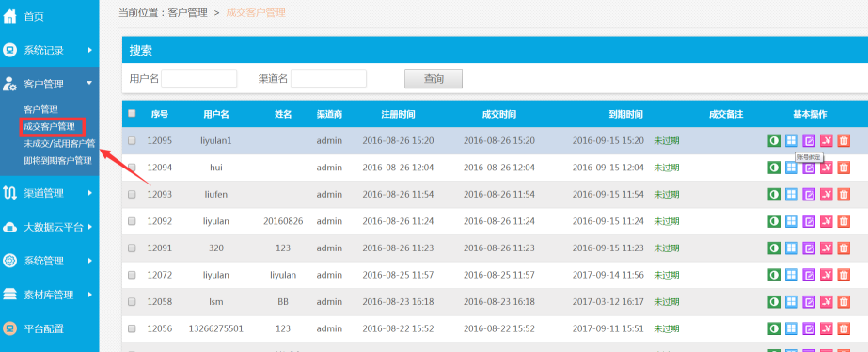Check the checkbox for row 12072

132,275
